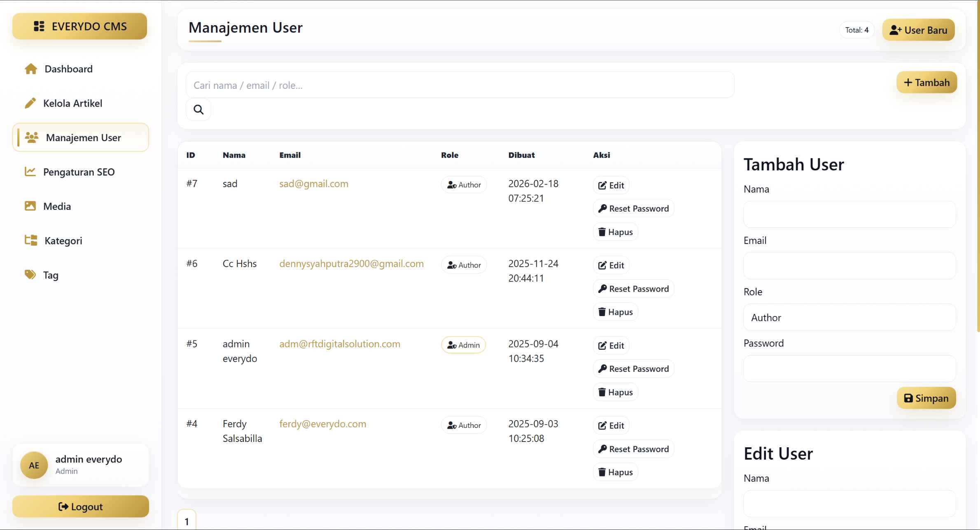Open ferdy@everydo.com email link
Screen dimensions: 980x530
322,424
